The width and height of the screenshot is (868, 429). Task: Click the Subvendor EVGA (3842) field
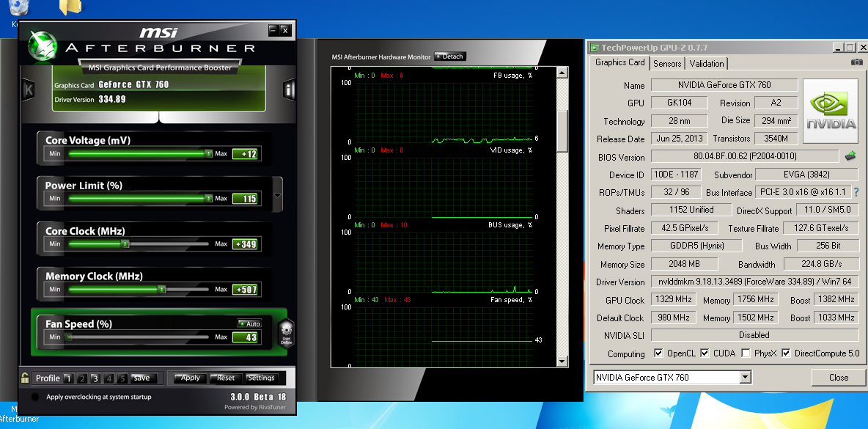click(806, 175)
